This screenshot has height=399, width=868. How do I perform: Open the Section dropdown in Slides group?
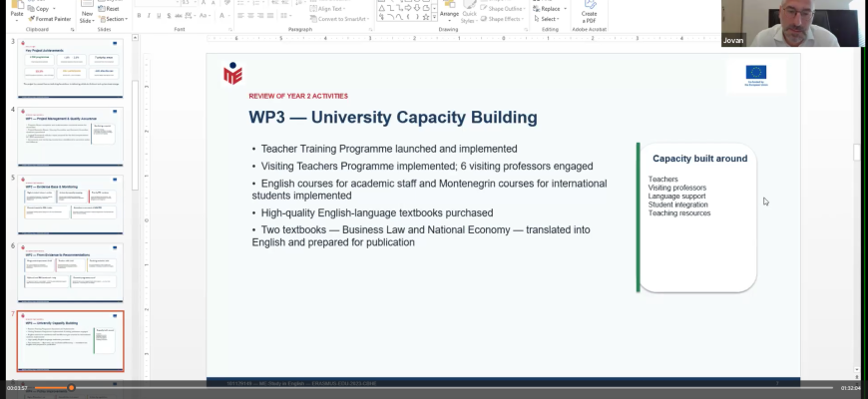(113, 19)
